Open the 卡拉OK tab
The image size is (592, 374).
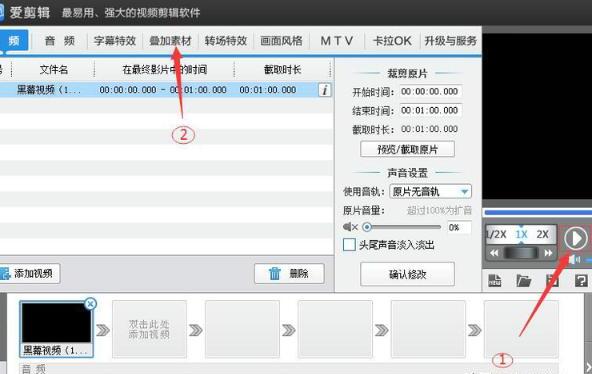click(x=392, y=41)
